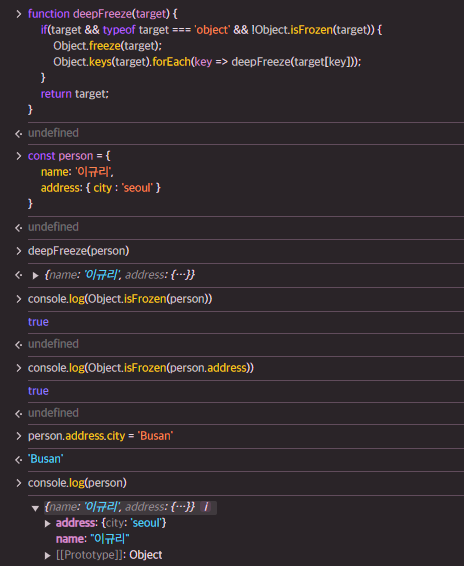This screenshot has height=566, width=464.
Task: Click the 'Busan' string result text
Action: 45,459
